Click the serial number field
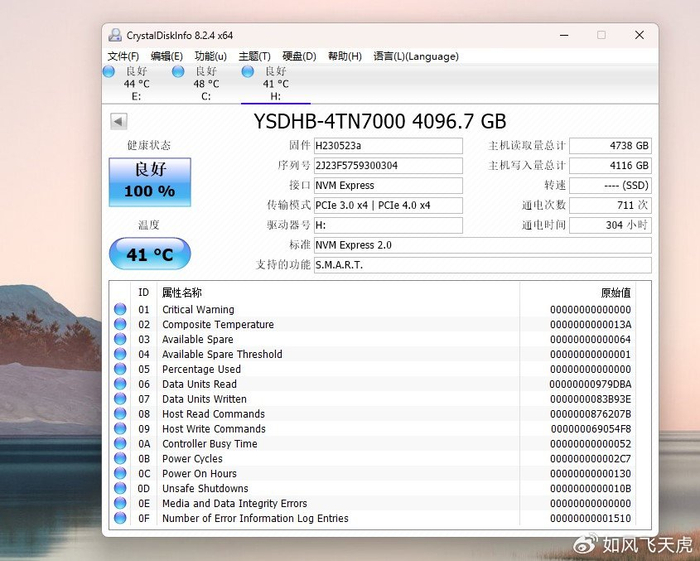Viewport: 700px width, 561px height. (388, 166)
